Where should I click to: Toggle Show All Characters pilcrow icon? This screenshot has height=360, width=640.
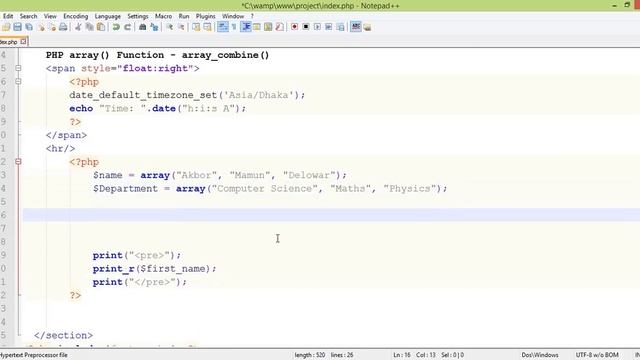point(234,27)
